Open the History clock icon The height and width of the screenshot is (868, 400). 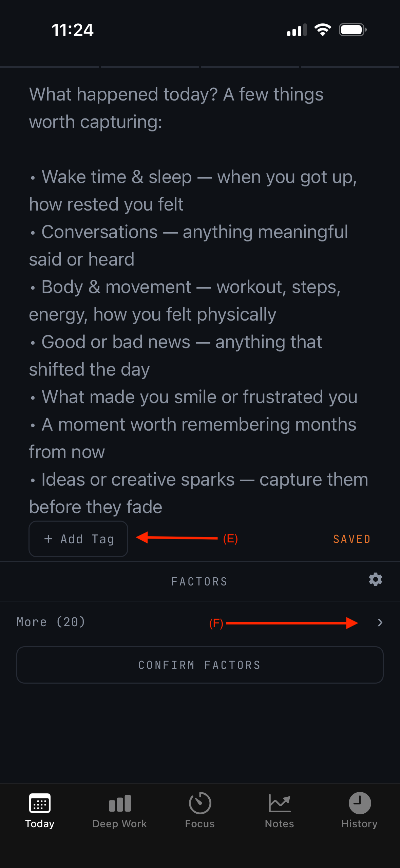(360, 803)
